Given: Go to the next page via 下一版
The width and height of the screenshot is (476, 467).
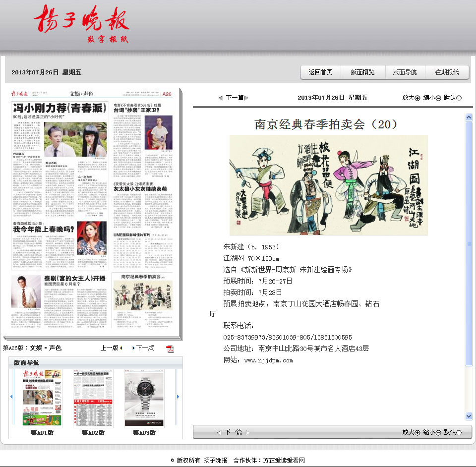Looking at the screenshot, I should (x=143, y=348).
